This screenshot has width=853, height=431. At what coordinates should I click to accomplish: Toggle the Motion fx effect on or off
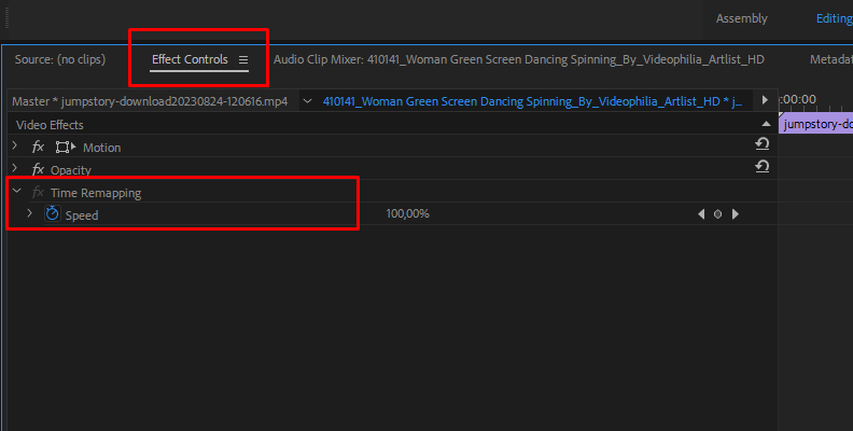tap(38, 147)
